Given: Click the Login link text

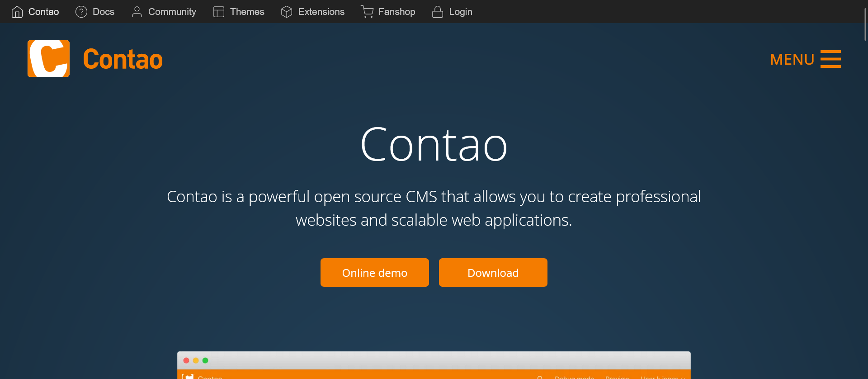Looking at the screenshot, I should pyautogui.click(x=461, y=12).
